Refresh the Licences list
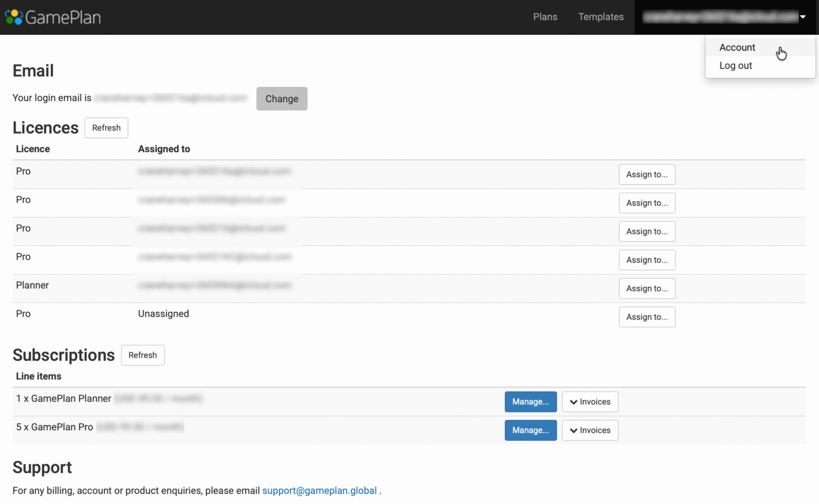 tap(106, 128)
